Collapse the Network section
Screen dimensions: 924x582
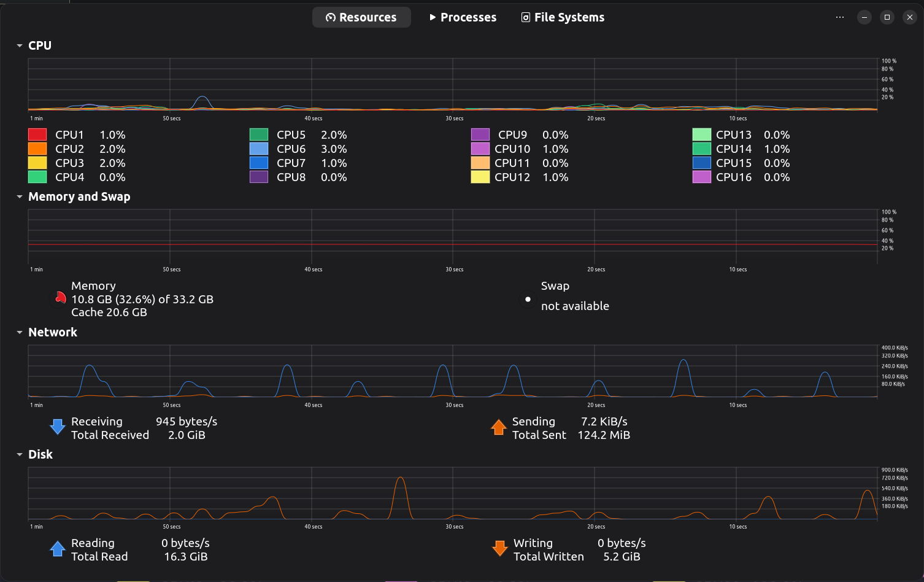pos(20,333)
